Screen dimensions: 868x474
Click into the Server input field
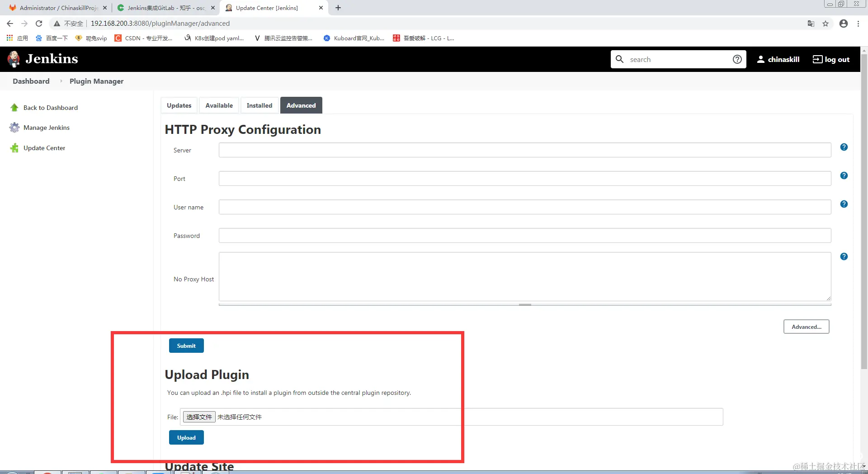525,150
